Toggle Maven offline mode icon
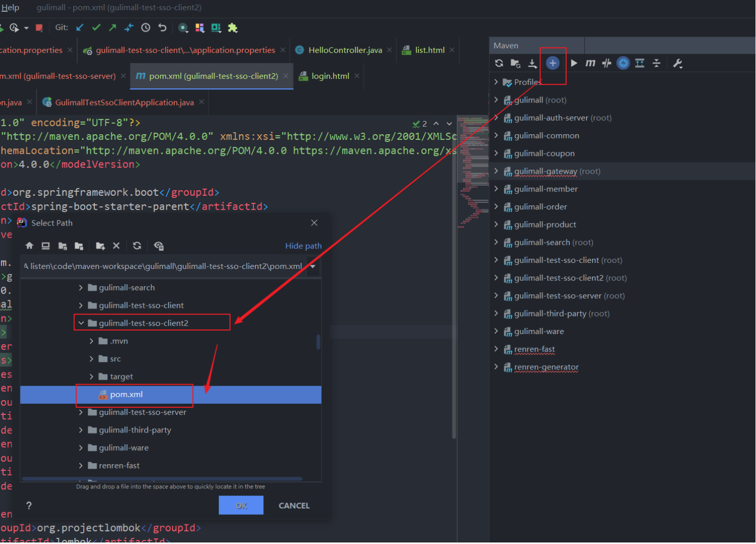Viewport: 756px width, 544px height. point(607,63)
